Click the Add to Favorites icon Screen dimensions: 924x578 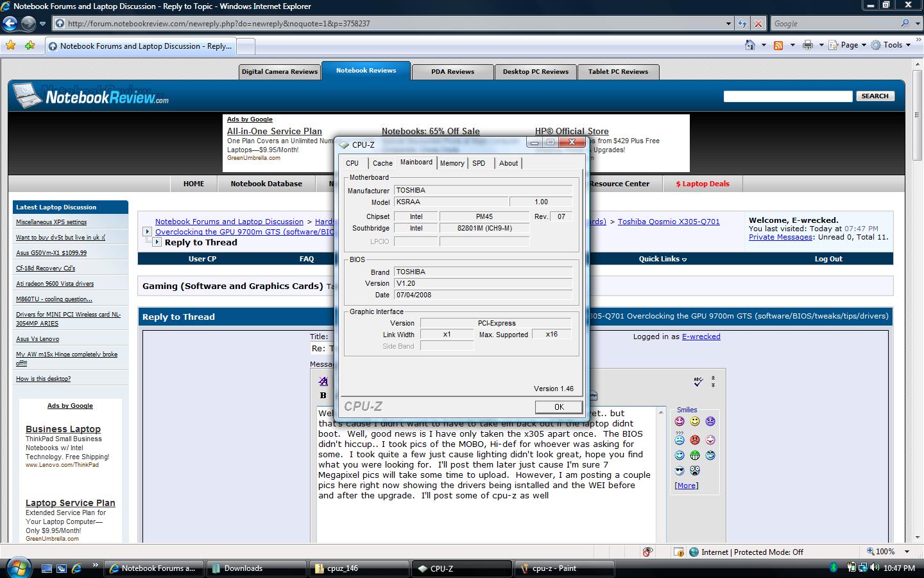click(x=30, y=45)
